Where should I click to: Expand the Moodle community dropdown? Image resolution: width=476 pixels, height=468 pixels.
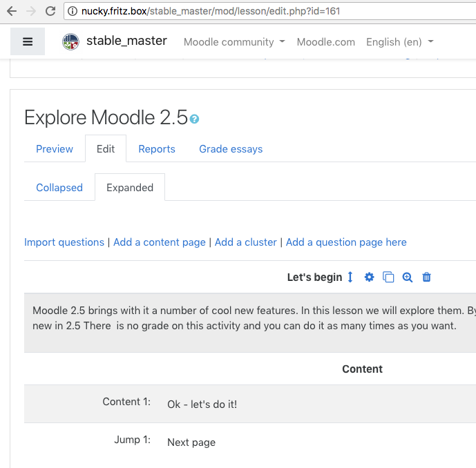point(234,42)
